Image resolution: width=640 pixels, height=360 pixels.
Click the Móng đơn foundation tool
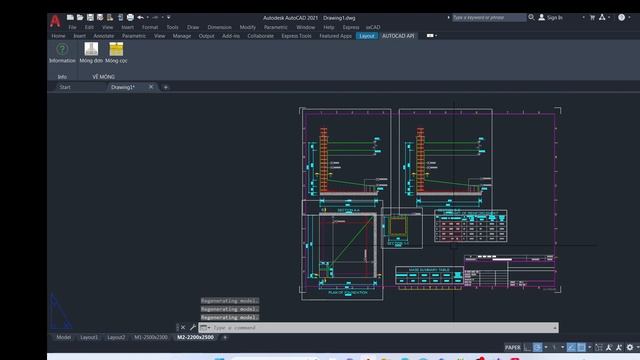pyautogui.click(x=91, y=53)
